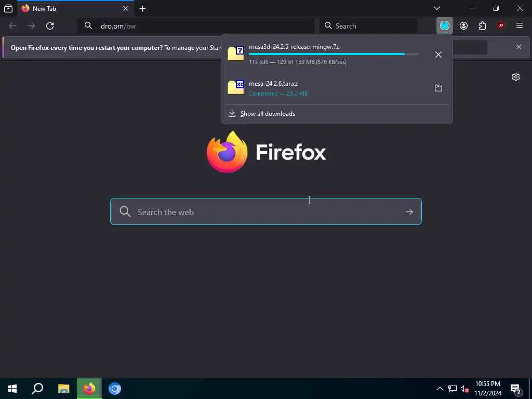Open the Windows Start menu
532x399 pixels.
point(12,389)
